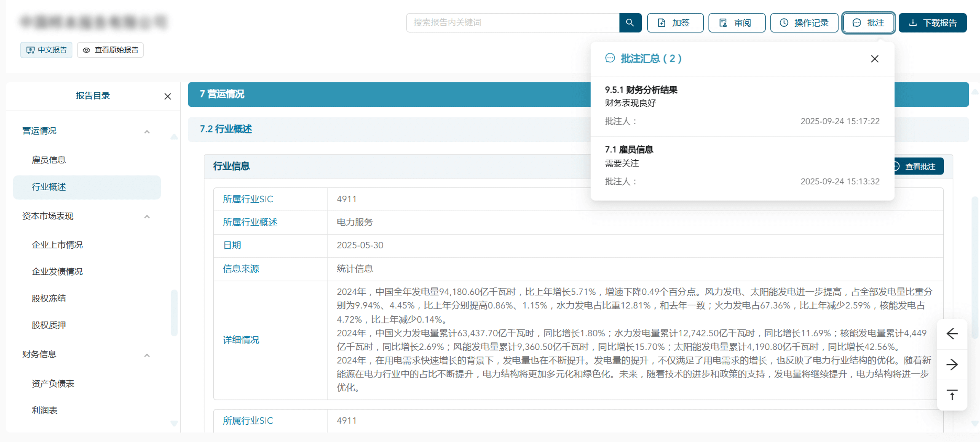
Task: Click the 加签 button with document icon
Action: click(x=675, y=23)
